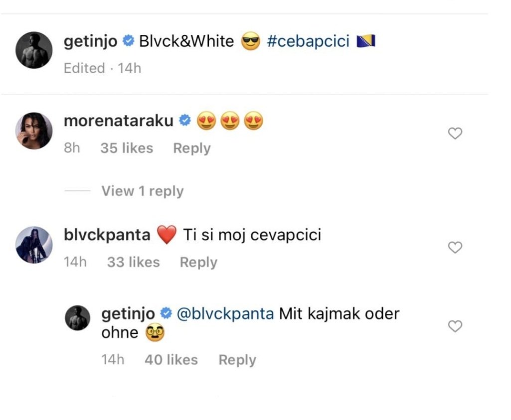
Task: Like morenataraku's comment with the heart
Action: pos(455,134)
